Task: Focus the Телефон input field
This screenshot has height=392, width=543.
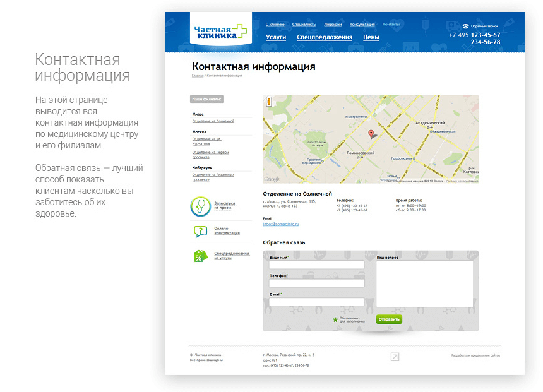Action: coord(316,283)
